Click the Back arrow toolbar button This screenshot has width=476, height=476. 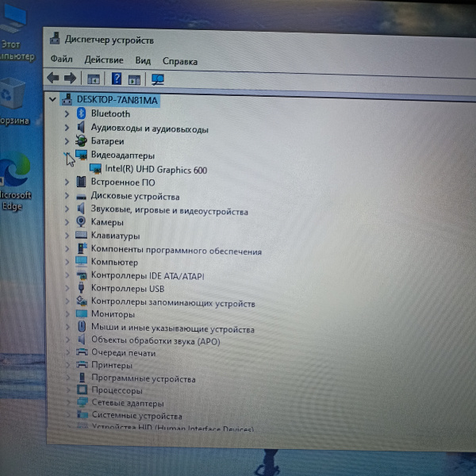53,78
